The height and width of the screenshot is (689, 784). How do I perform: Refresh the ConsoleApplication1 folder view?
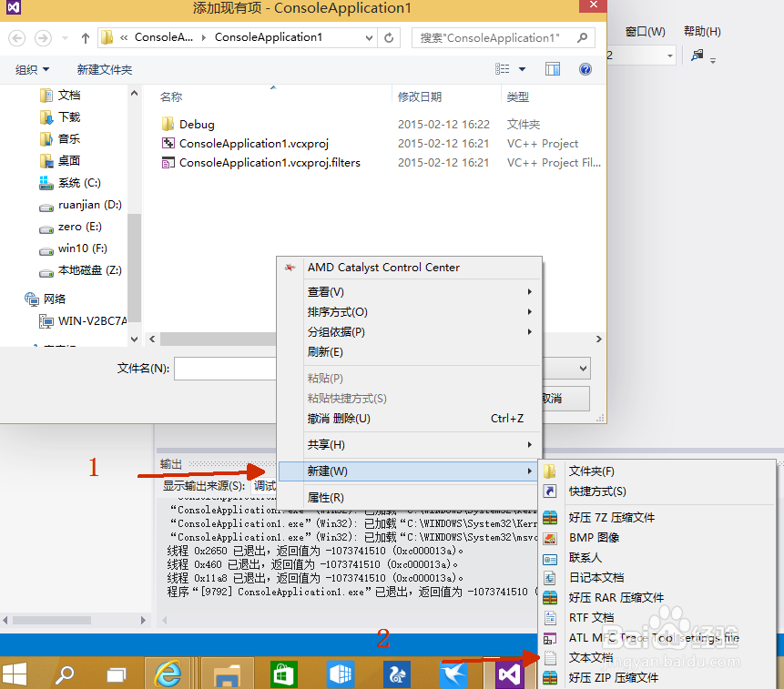click(x=389, y=37)
